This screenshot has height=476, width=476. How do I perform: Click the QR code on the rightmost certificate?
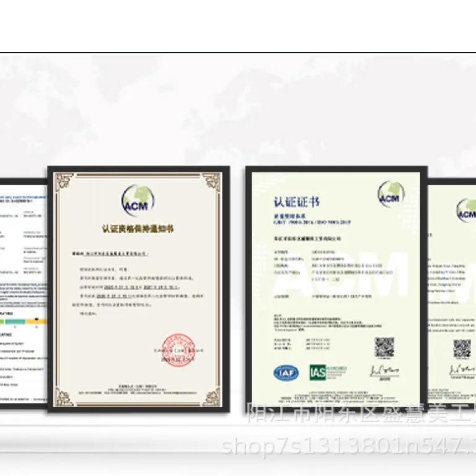[462, 348]
